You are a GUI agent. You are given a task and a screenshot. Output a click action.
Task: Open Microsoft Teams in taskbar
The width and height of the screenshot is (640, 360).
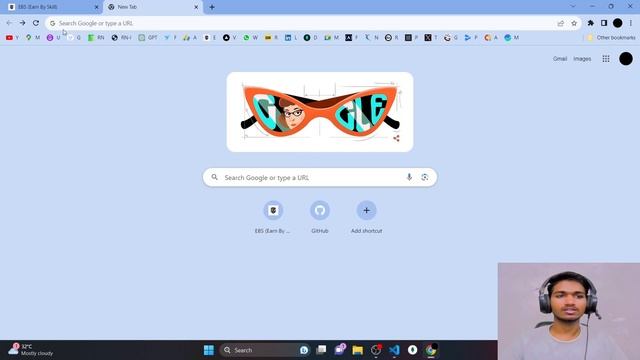click(340, 350)
